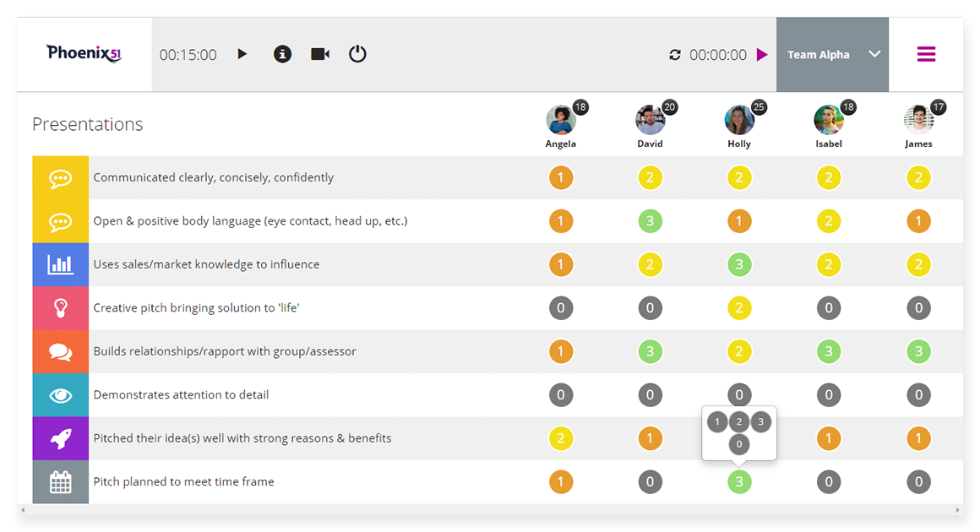Click the power icon in toolbar
This screenshot has height=532, width=980.
tap(357, 54)
